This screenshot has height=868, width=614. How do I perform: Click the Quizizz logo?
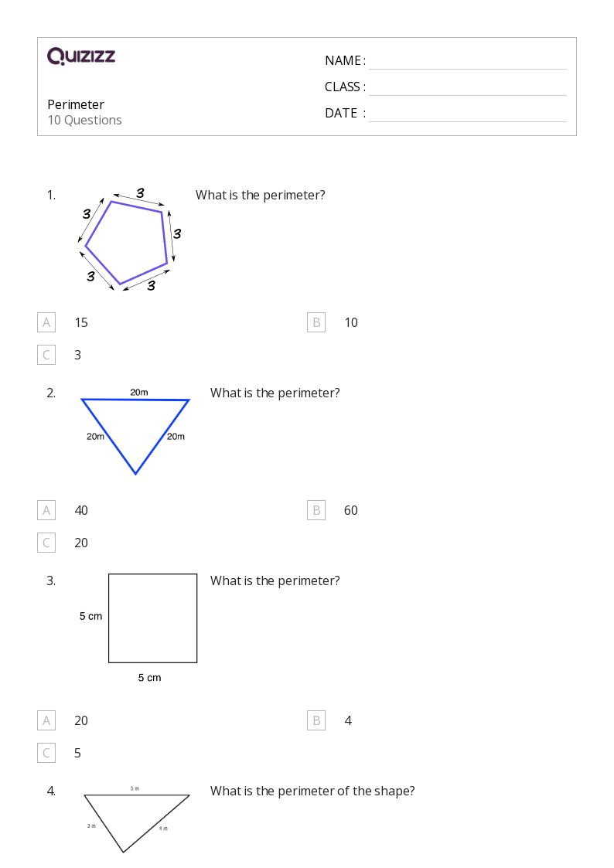point(81,56)
